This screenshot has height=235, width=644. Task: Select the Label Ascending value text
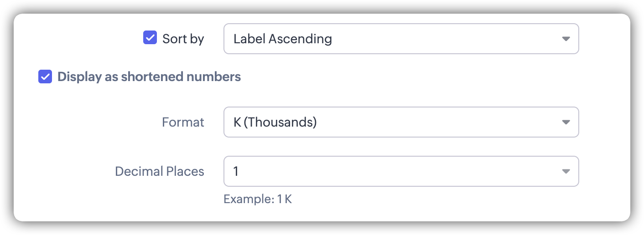[282, 39]
